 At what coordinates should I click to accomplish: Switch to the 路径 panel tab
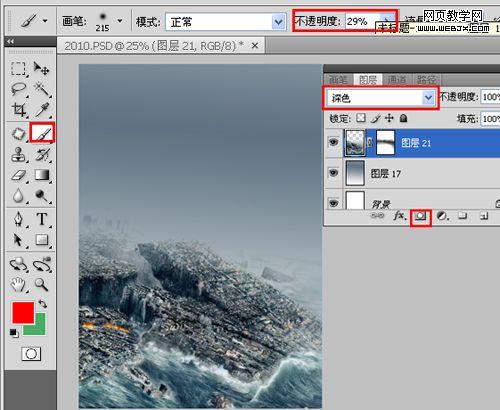(x=426, y=80)
